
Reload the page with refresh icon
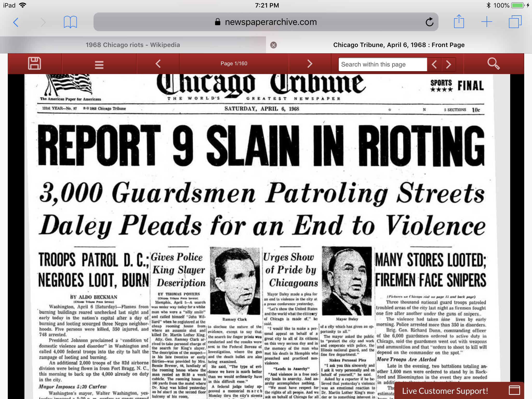(x=429, y=22)
